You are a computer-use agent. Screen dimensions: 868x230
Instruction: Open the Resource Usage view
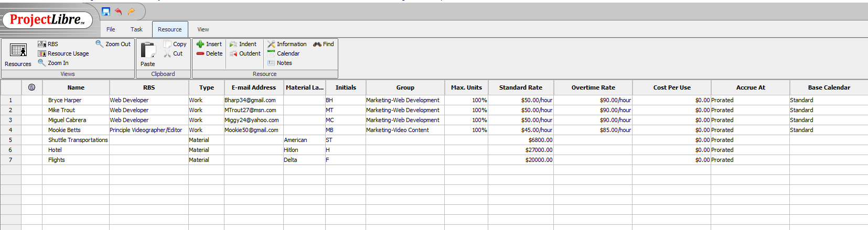(63, 53)
